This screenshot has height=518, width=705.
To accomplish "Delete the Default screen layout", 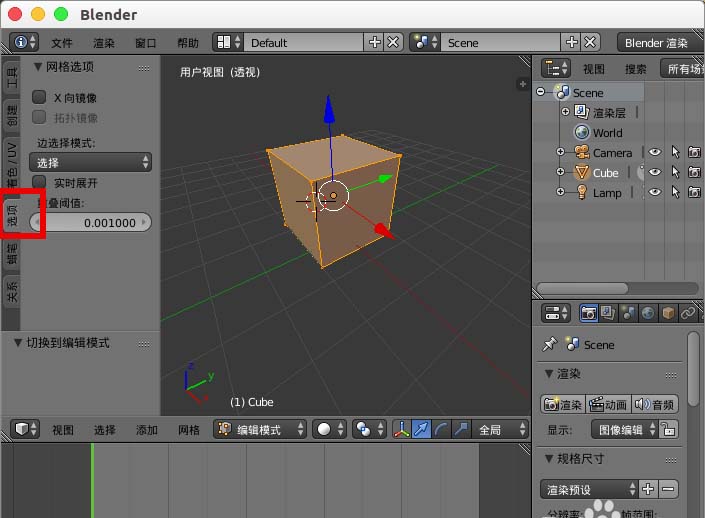I will [x=393, y=42].
